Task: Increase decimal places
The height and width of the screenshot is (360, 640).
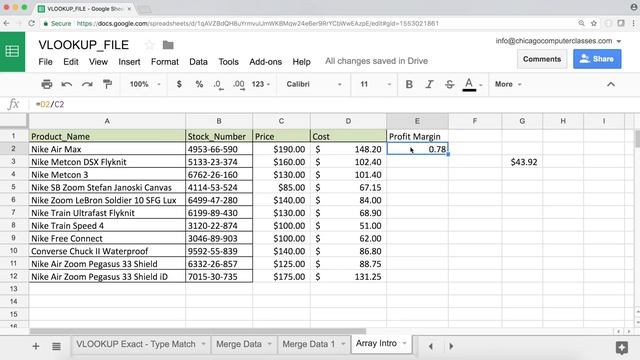Action: (x=239, y=84)
